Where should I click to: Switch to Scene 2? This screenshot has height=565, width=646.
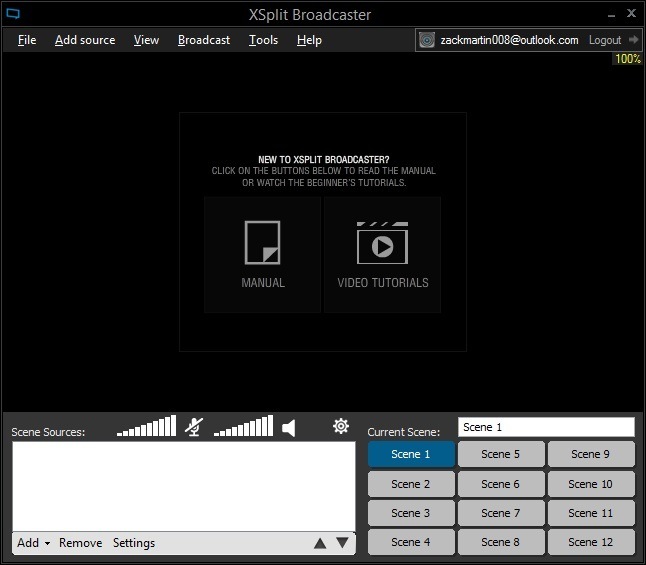click(411, 484)
